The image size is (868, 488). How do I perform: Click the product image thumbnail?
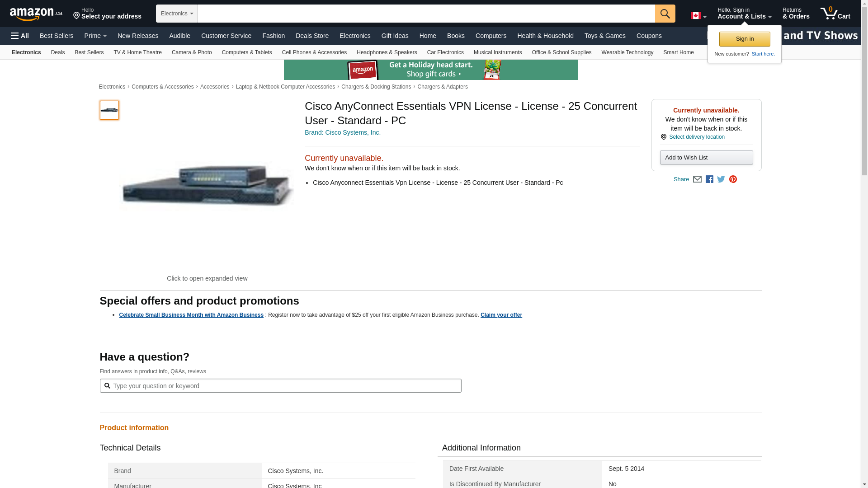pos(109,110)
